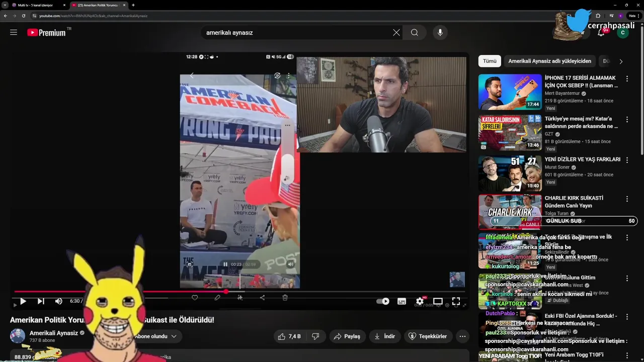Mute the video volume speaker icon
This screenshot has width=644, height=362.
pos(59,301)
